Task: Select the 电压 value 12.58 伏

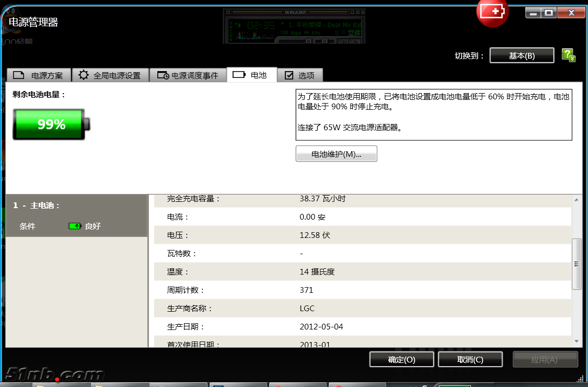Action: (315, 235)
